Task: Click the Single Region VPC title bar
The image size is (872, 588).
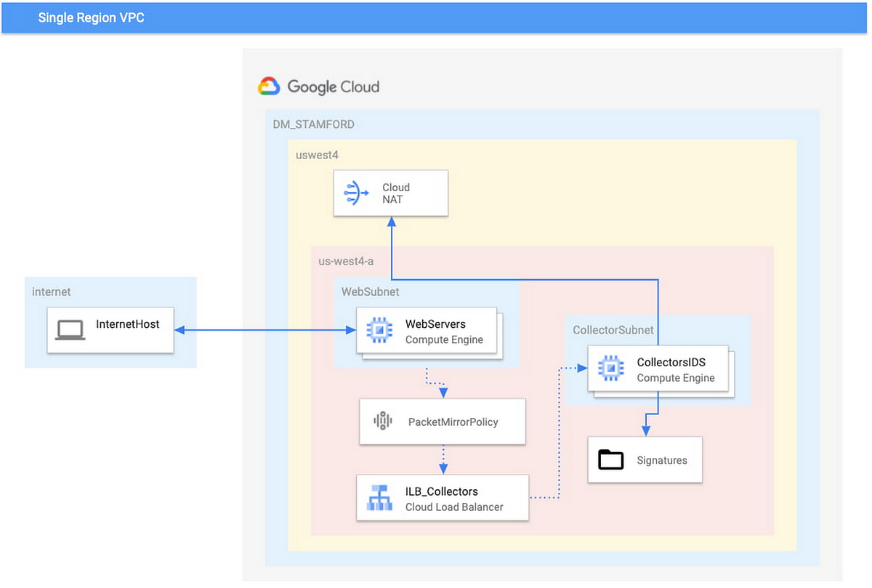Action: tap(91, 17)
